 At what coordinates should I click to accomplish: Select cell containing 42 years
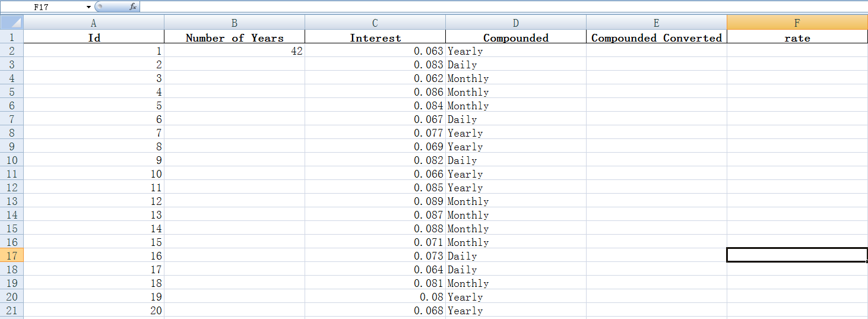[x=235, y=50]
